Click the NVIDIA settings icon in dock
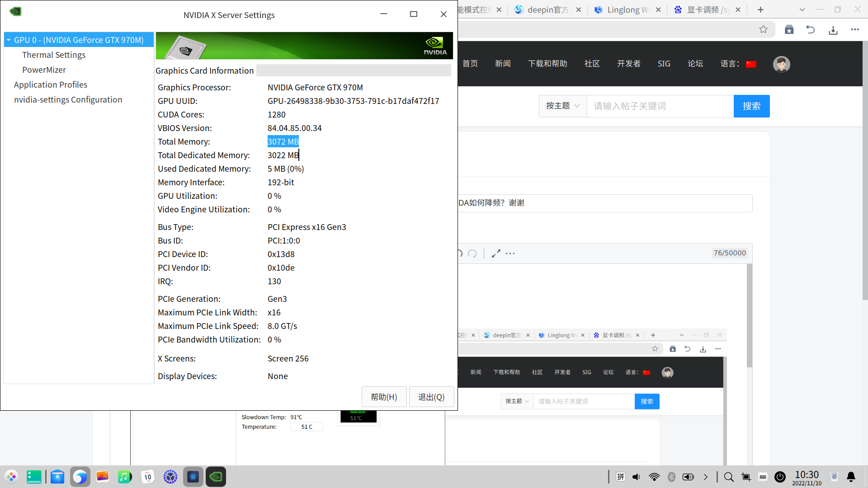868x488 pixels. 216,477
